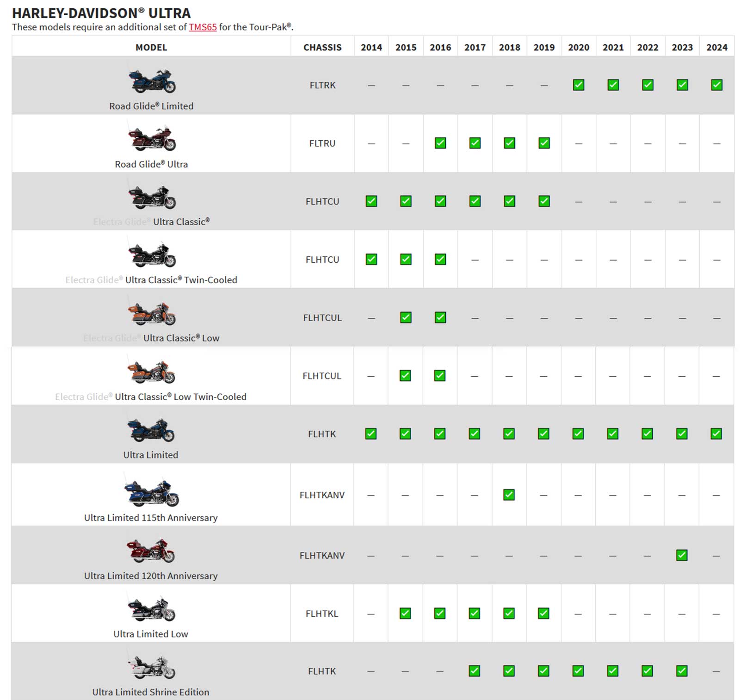Click the MODEL column header
This screenshot has width=740, height=700.
(151, 47)
